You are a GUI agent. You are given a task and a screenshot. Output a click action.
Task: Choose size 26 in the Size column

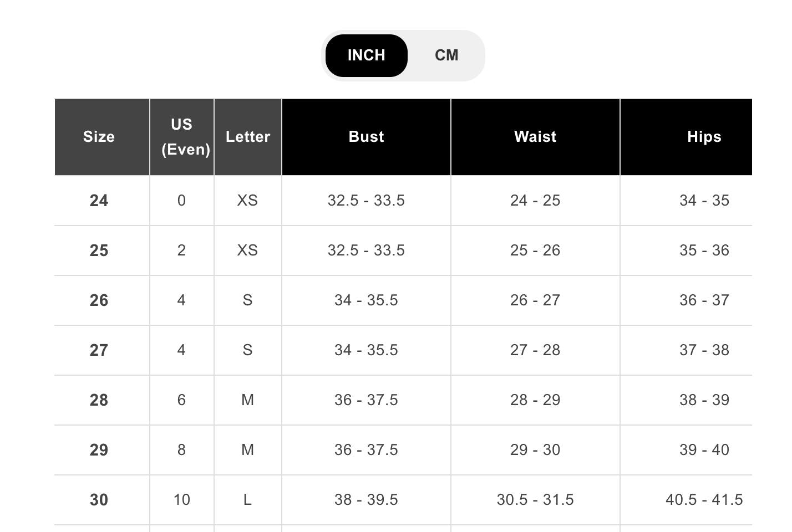click(x=99, y=300)
